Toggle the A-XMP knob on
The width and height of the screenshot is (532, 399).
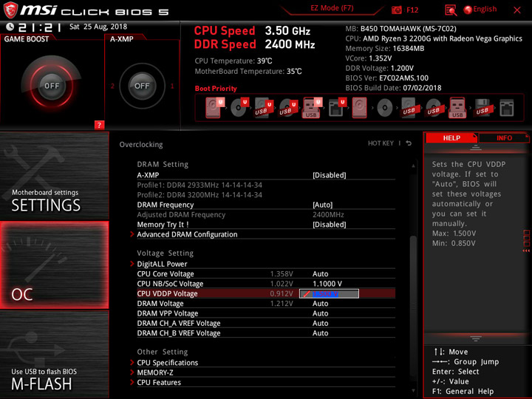coord(142,86)
